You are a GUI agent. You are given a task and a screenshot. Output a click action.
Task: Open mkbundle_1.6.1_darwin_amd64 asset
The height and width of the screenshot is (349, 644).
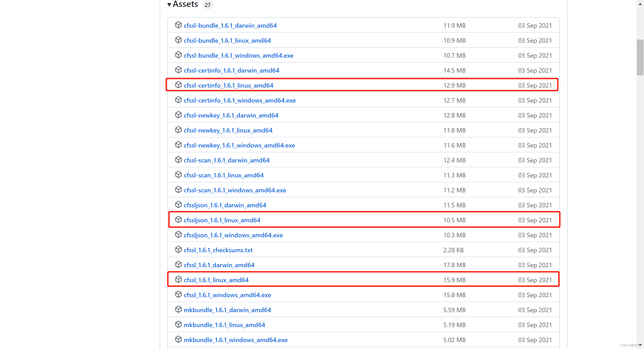[227, 309]
